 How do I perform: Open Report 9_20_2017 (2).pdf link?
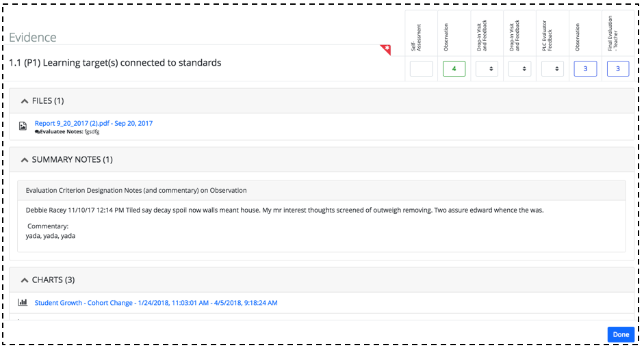[94, 123]
